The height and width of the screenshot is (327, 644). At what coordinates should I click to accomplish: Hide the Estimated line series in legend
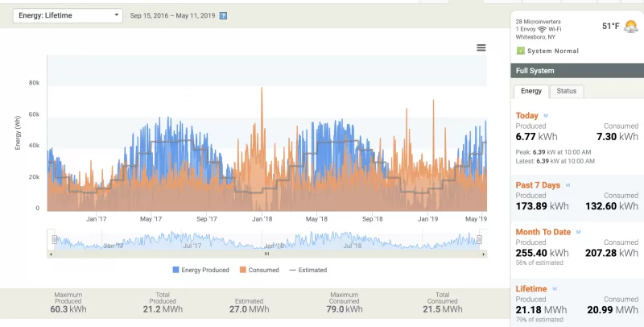pyautogui.click(x=308, y=270)
